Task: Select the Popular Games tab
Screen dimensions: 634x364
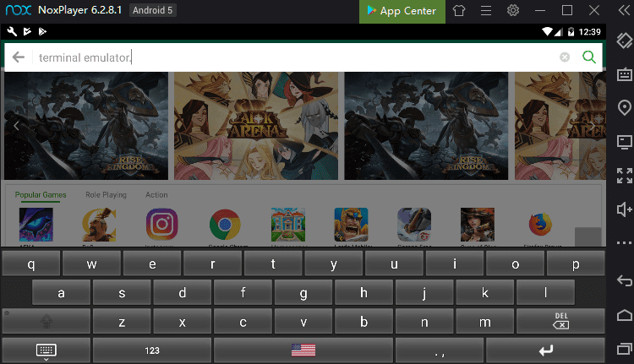Action: [x=41, y=195]
